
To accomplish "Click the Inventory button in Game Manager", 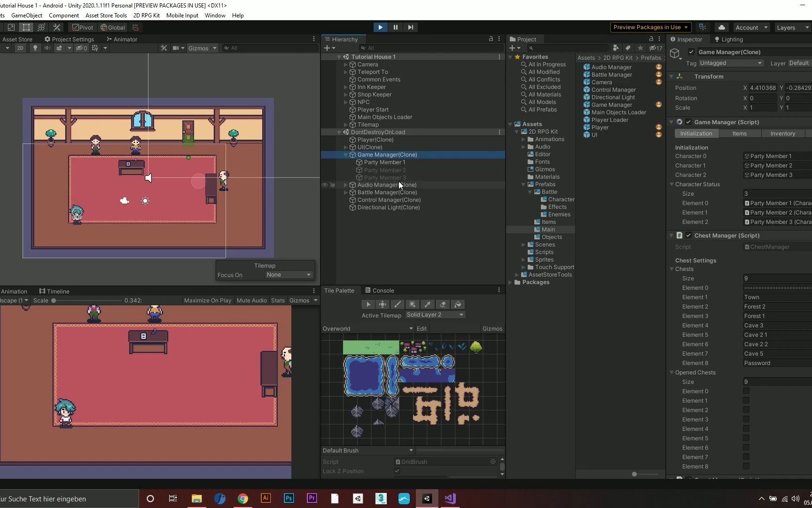I will pyautogui.click(x=782, y=134).
